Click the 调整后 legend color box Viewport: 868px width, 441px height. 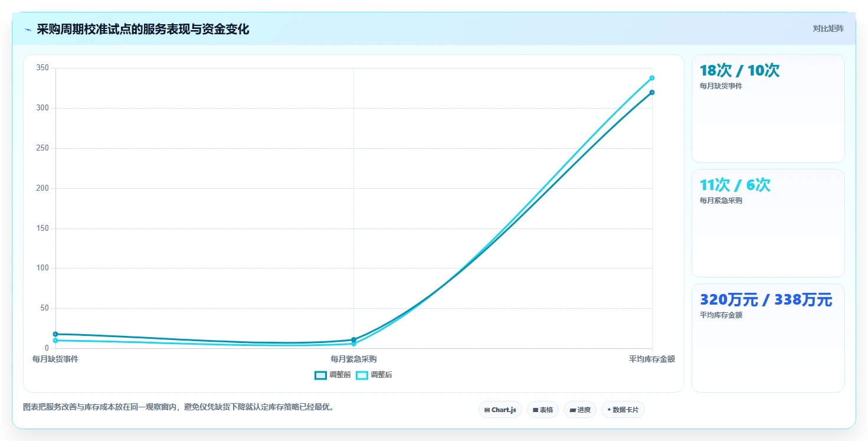362,375
